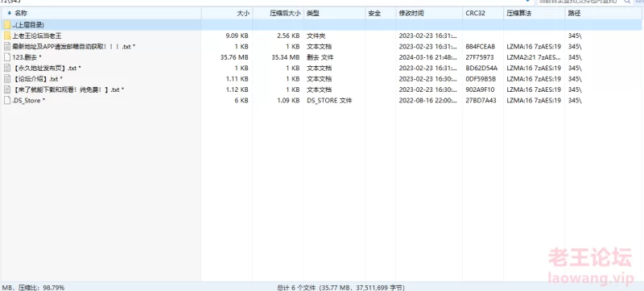Click CRC32 value 27BD7A43
Viewport: 644px width, 291px height.
481,100
